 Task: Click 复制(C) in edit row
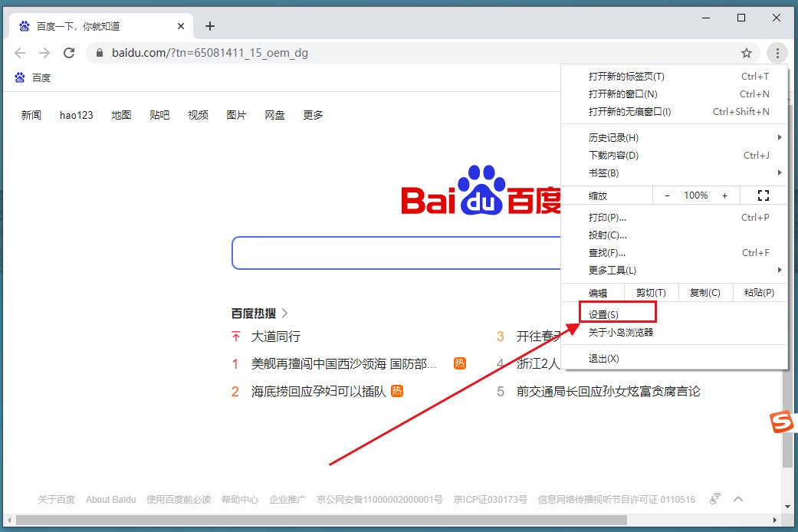[x=705, y=293]
